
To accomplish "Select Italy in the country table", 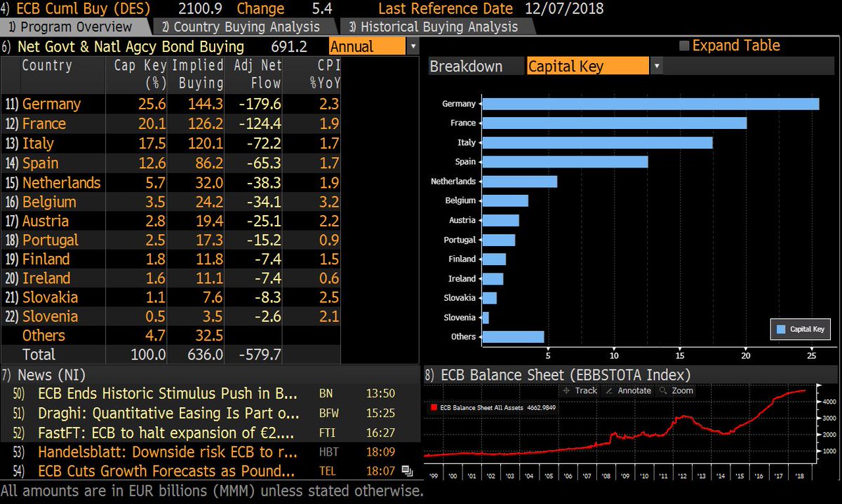I will pyautogui.click(x=38, y=144).
